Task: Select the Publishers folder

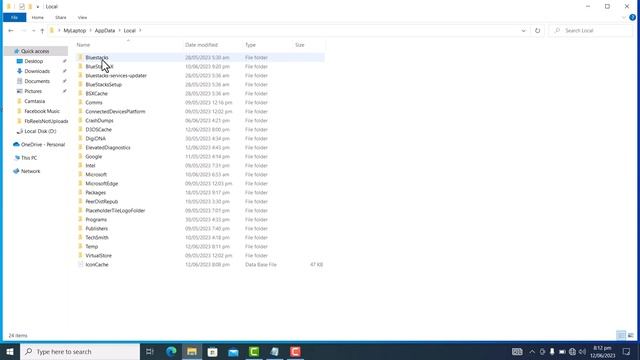Action: click(x=97, y=228)
